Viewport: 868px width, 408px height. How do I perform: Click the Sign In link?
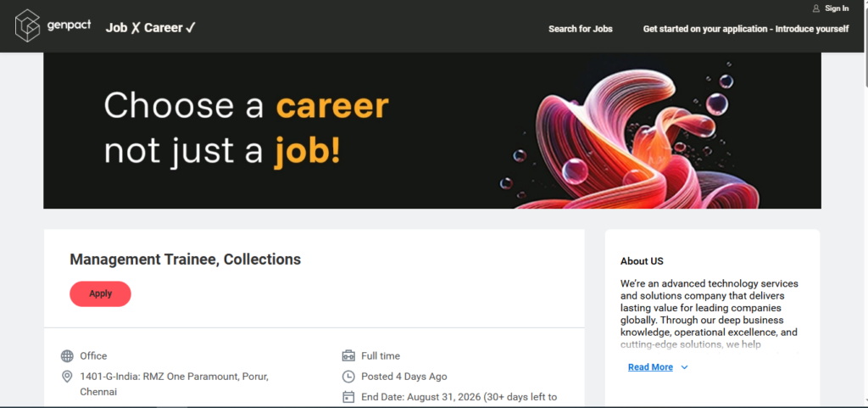click(837, 8)
